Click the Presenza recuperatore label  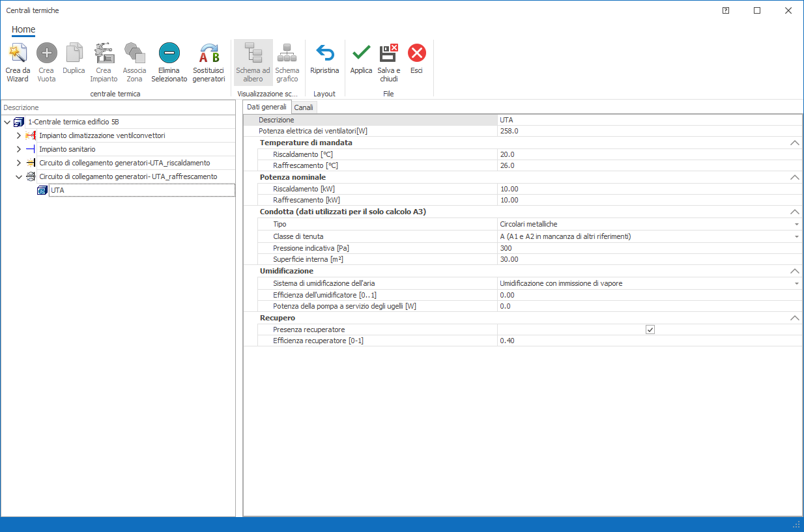pos(309,329)
